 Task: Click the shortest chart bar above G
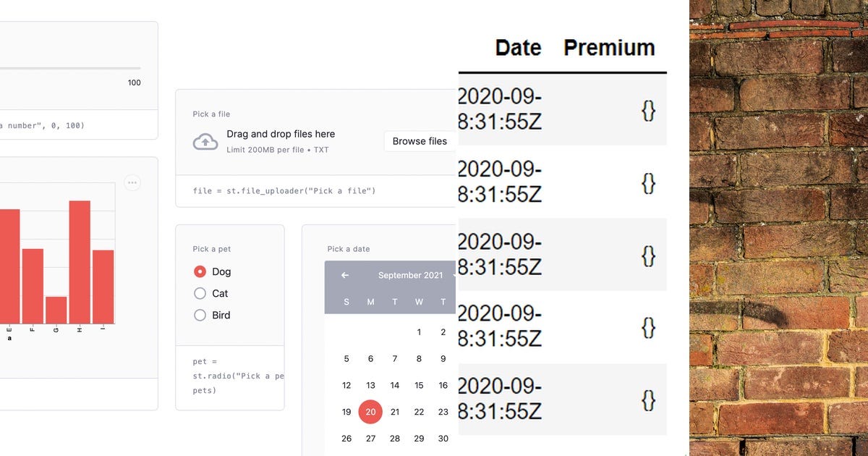point(56,310)
